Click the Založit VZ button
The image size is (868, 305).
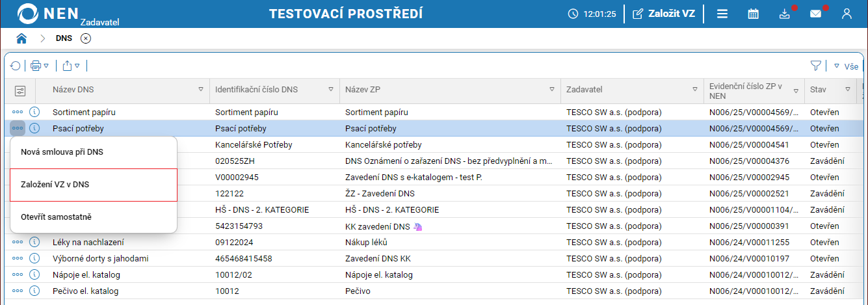(663, 14)
